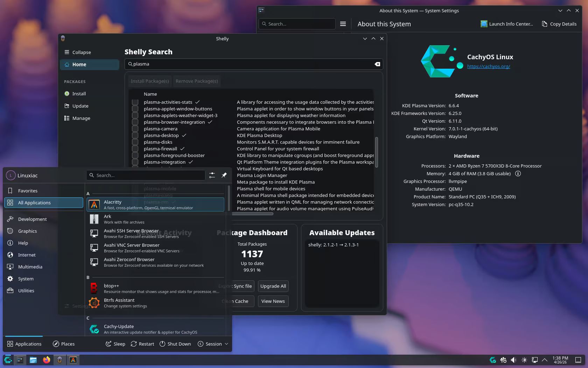
Task: Open the Multimedia category
Action: click(x=30, y=267)
